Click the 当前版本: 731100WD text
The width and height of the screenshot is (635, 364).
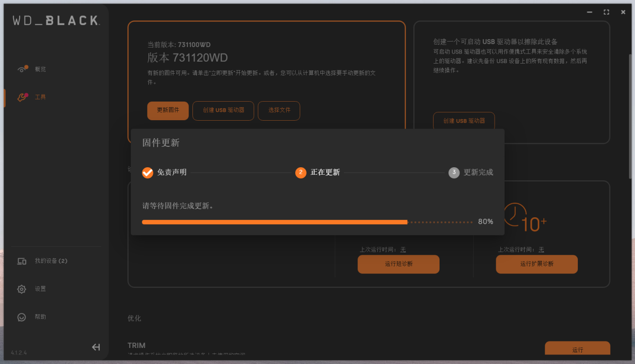pos(179,45)
